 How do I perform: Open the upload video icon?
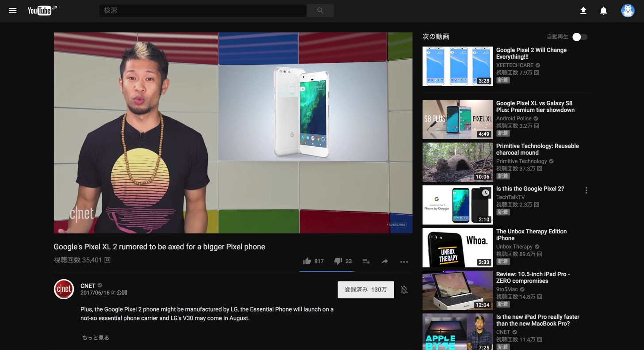(x=583, y=11)
